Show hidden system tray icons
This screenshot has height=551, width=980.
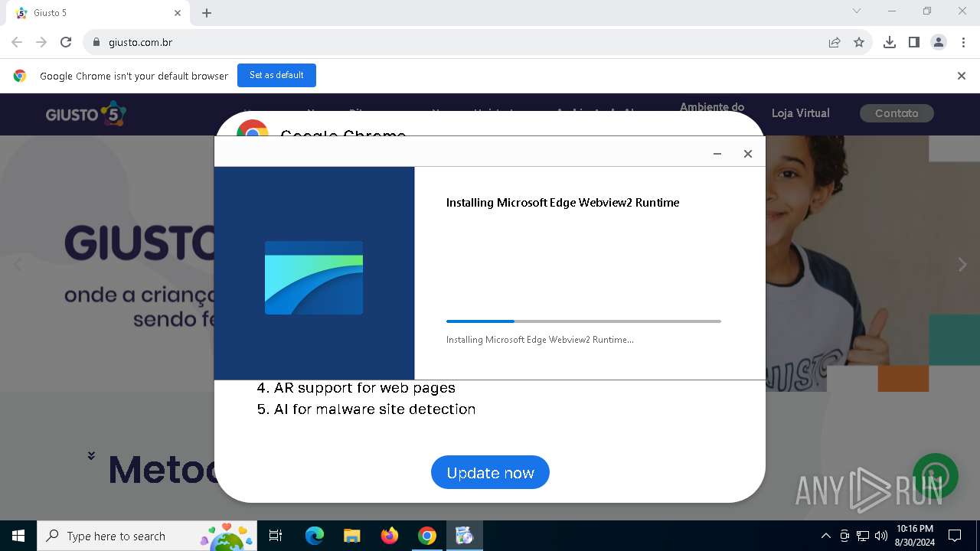826,536
